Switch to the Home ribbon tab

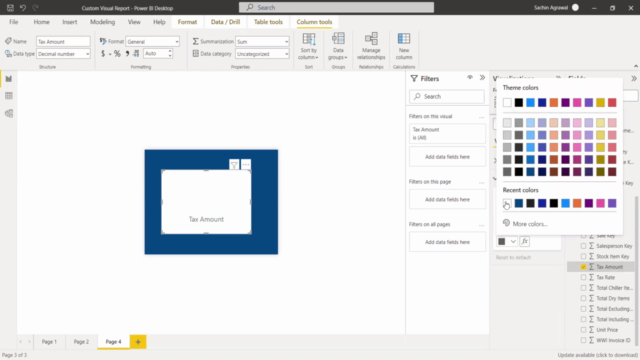click(x=42, y=22)
